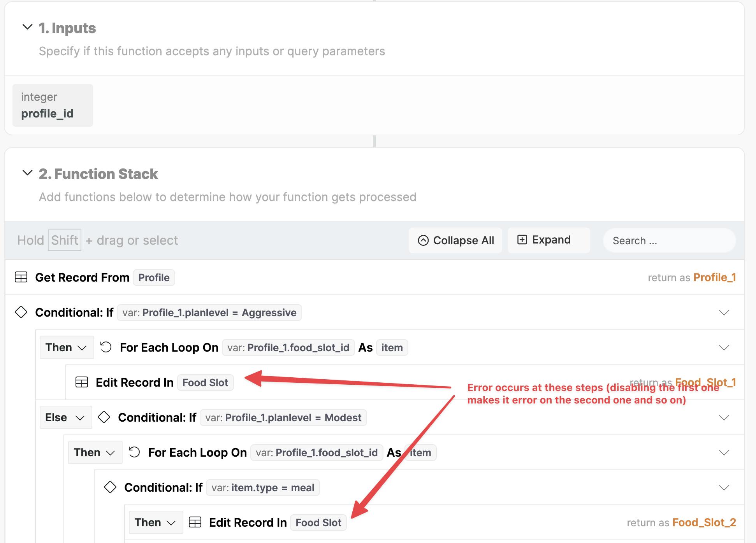The image size is (756, 543).
Task: Click the table icon beside Get Record From
Action: (x=21, y=277)
